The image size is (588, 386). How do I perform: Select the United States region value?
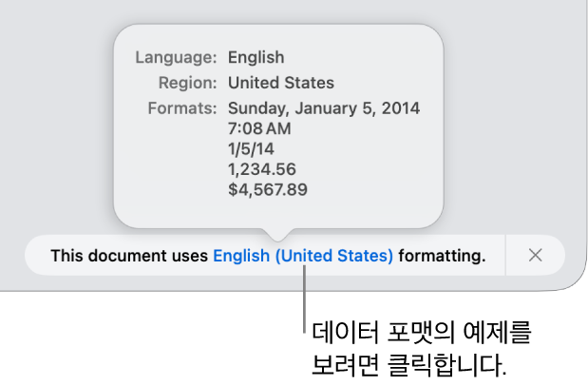coord(280,83)
